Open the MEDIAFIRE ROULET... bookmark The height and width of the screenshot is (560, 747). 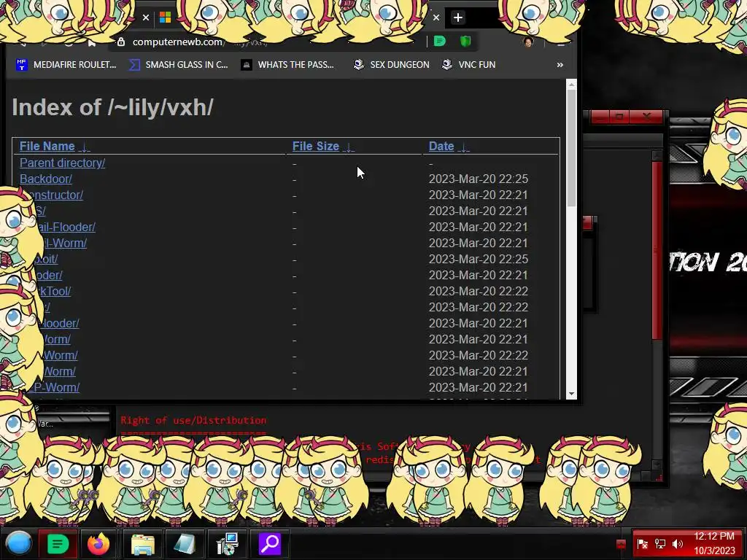[x=66, y=65]
